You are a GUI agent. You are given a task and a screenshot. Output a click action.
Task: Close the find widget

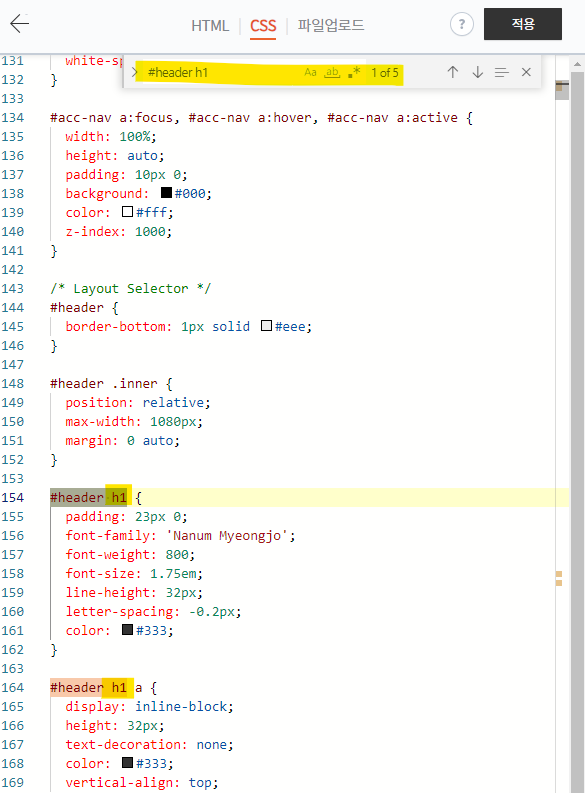[526, 72]
